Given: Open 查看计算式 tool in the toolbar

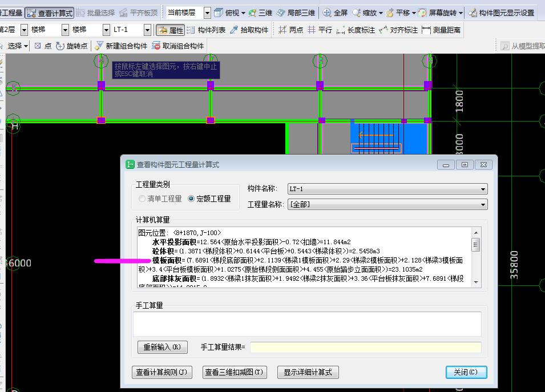Looking at the screenshot, I should coord(49,13).
